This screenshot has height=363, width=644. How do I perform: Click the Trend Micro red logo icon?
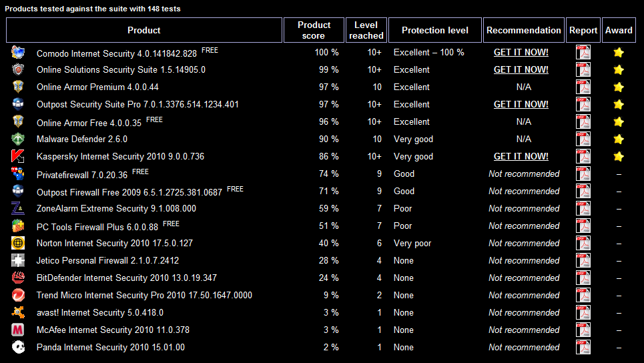coord(18,295)
